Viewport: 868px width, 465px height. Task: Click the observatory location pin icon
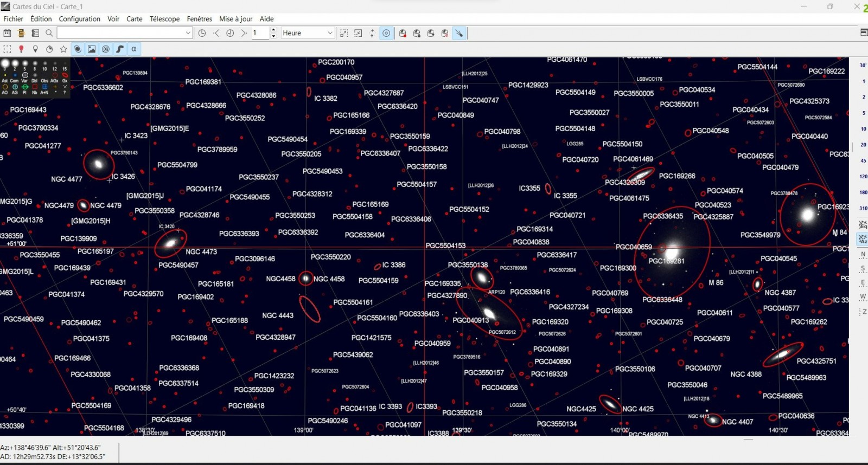click(36, 49)
